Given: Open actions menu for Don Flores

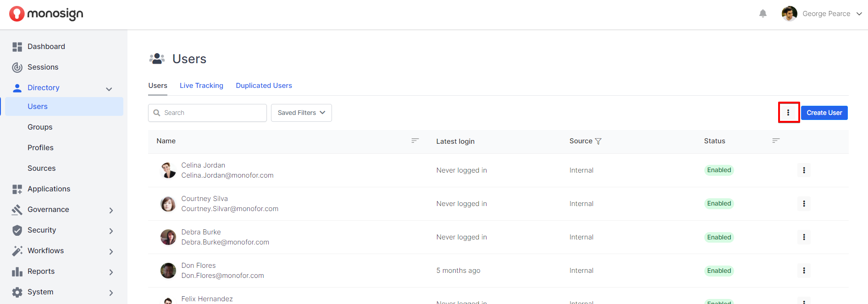Looking at the screenshot, I should click(x=803, y=271).
